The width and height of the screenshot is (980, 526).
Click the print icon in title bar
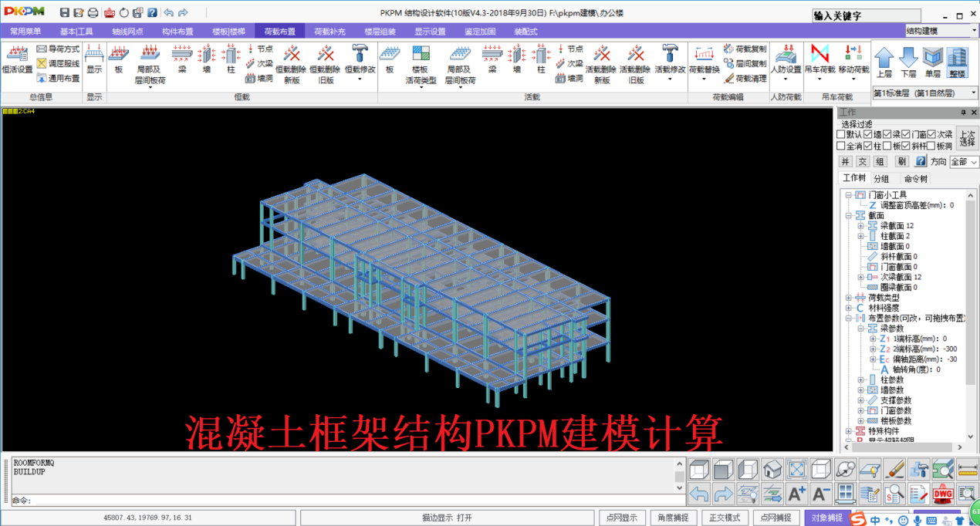click(93, 12)
